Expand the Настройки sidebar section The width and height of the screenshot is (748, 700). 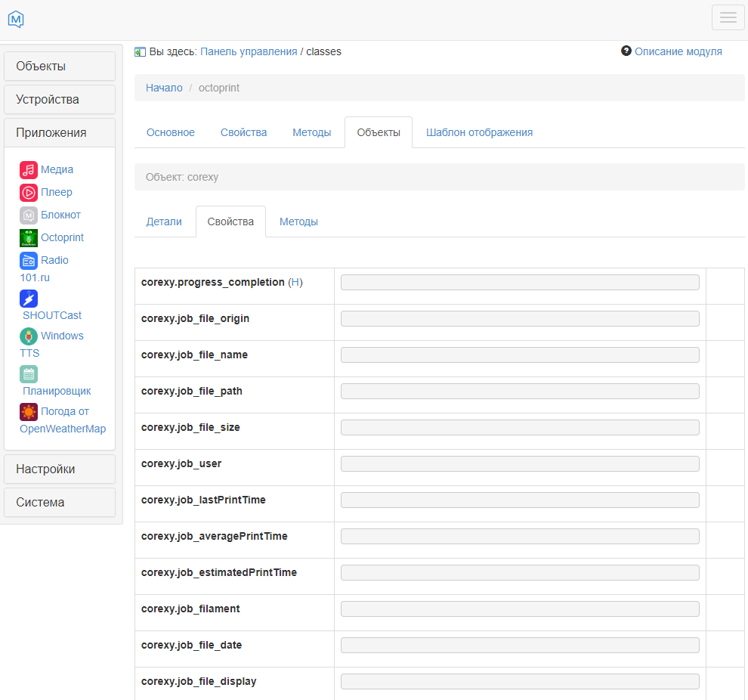tap(60, 469)
